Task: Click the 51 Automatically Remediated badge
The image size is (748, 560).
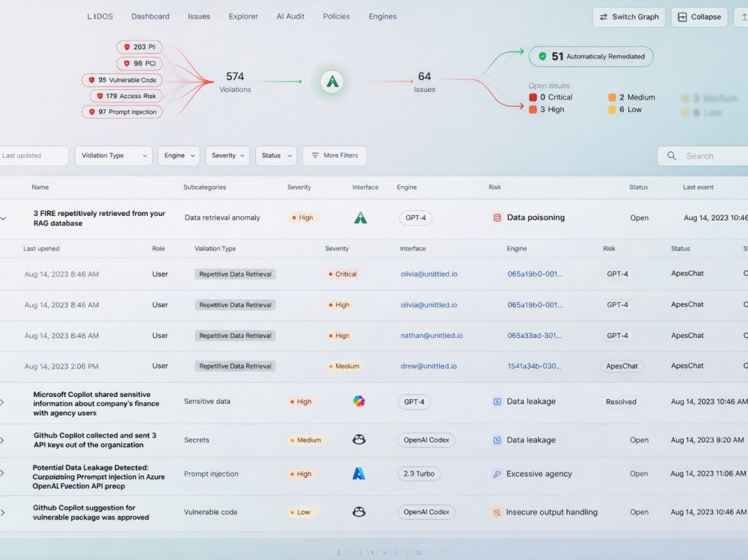Action: pyautogui.click(x=591, y=56)
